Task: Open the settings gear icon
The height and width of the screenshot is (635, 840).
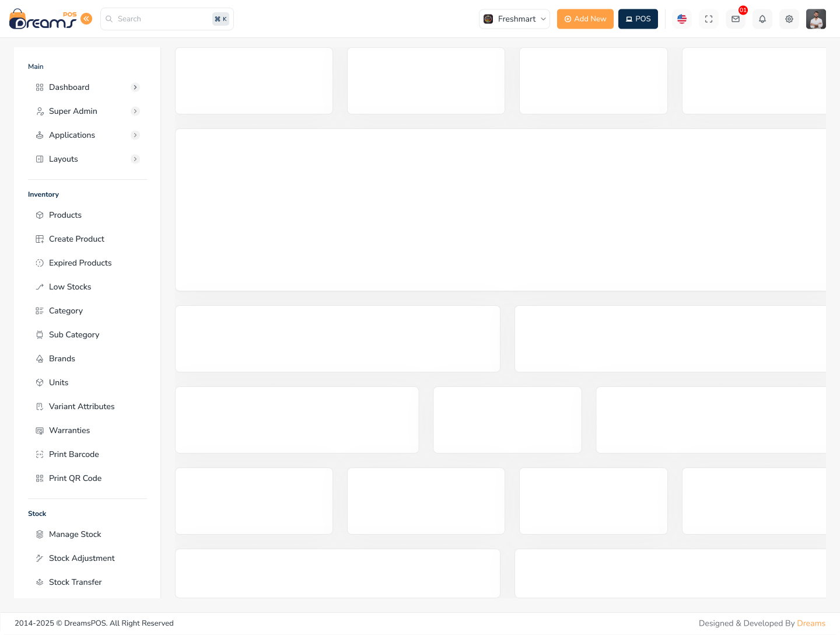Action: click(789, 19)
